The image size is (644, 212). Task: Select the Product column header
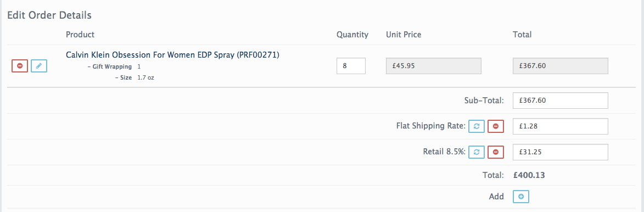[x=80, y=35]
